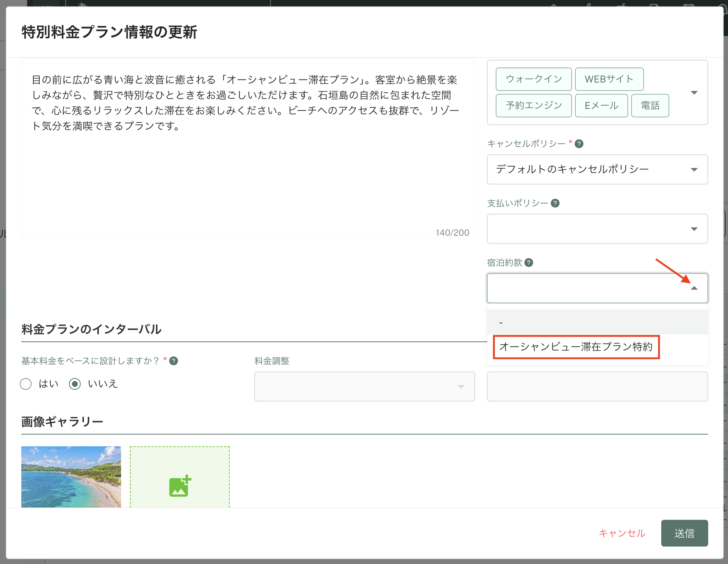Click the キャンセルポリシー help question mark icon
728x564 pixels.
point(579,144)
